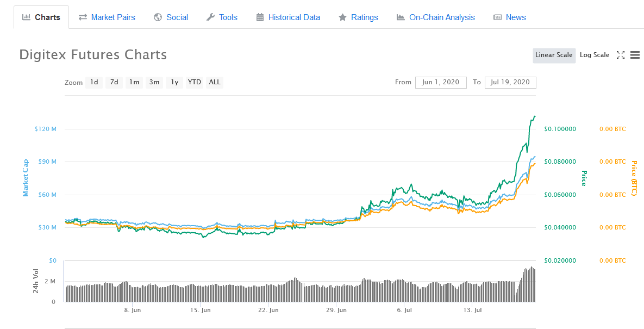
Task: Set zoom range to 7d
Action: pyautogui.click(x=114, y=82)
